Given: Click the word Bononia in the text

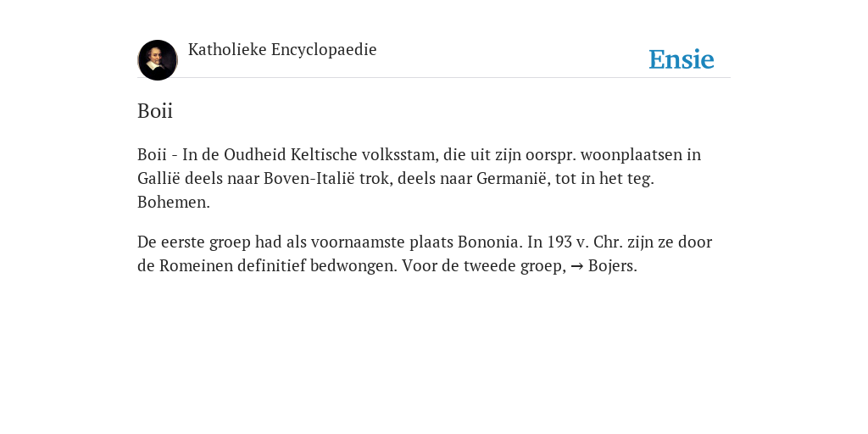Looking at the screenshot, I should 490,242.
